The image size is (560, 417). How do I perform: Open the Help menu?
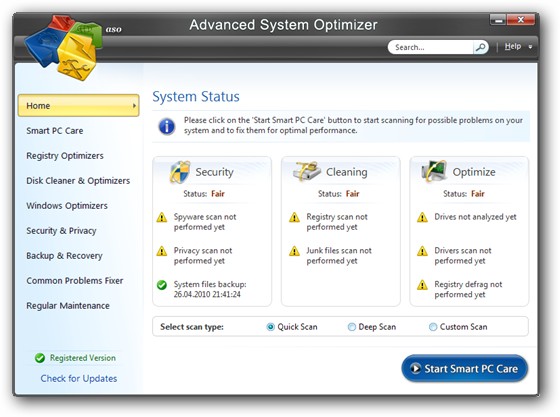(513, 46)
